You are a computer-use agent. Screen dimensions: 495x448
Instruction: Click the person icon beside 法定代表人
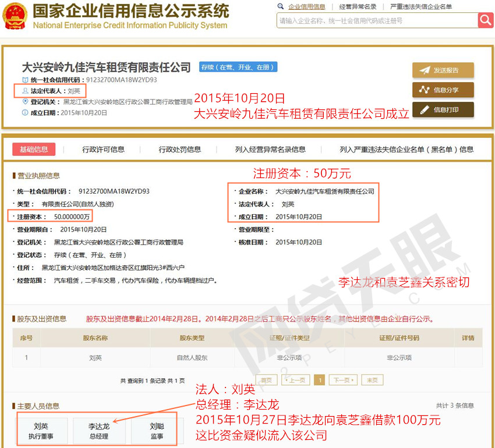(25, 91)
